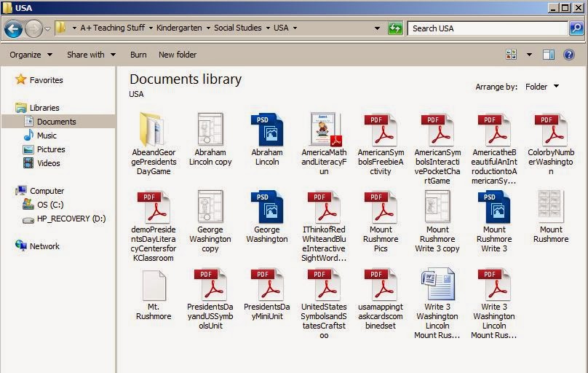588x373 pixels.
Task: Go back with the Back arrow button
Action: 14,28
